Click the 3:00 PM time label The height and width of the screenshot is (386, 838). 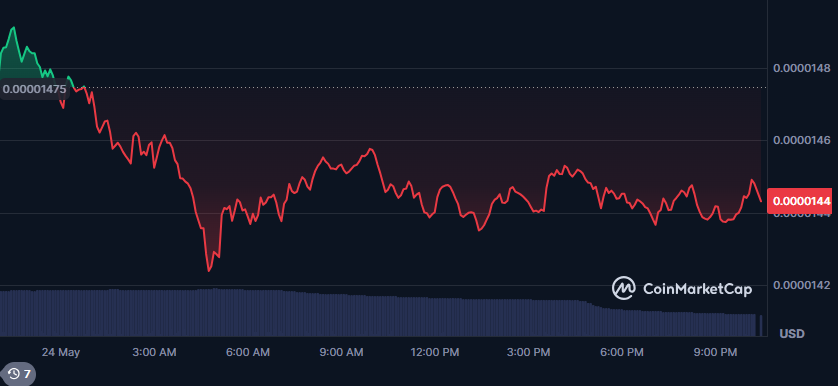point(529,352)
